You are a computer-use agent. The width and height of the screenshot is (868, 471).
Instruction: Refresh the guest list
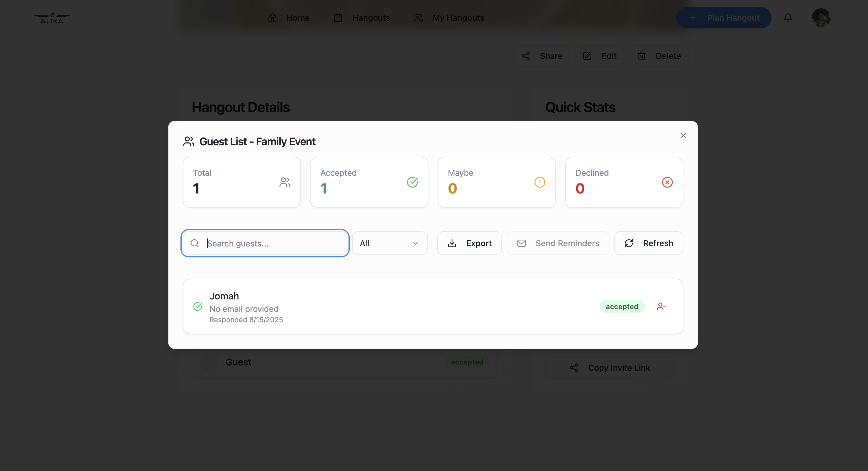[648, 243]
